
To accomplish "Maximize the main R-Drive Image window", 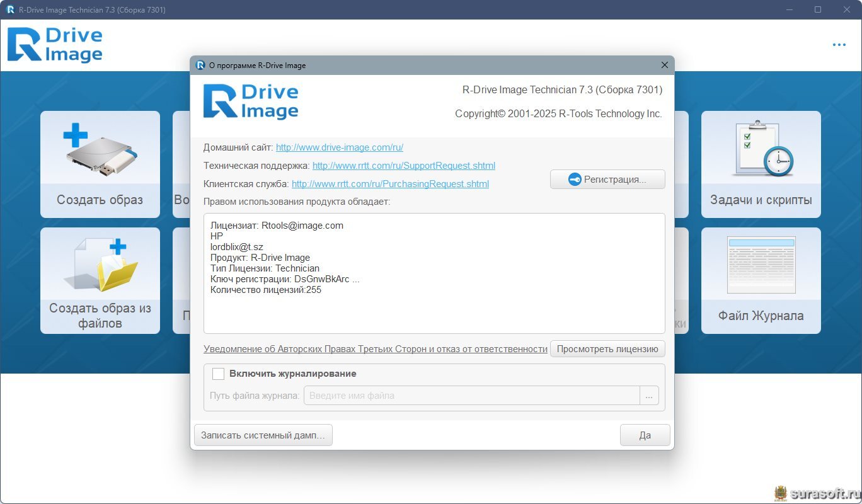I will click(818, 9).
